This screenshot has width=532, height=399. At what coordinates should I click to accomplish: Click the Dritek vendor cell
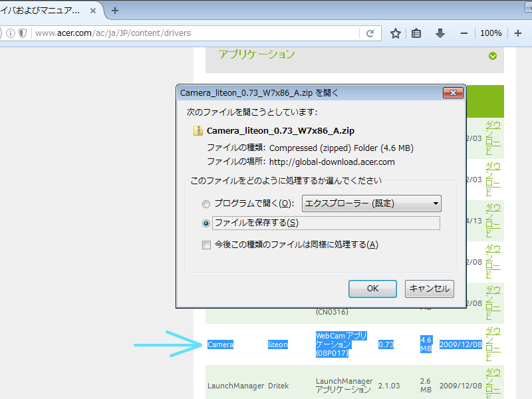[x=278, y=386]
